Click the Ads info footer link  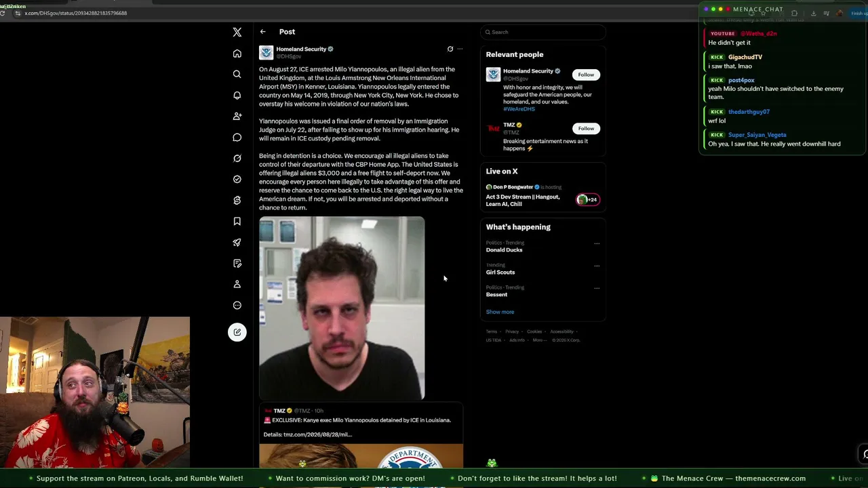(517, 340)
